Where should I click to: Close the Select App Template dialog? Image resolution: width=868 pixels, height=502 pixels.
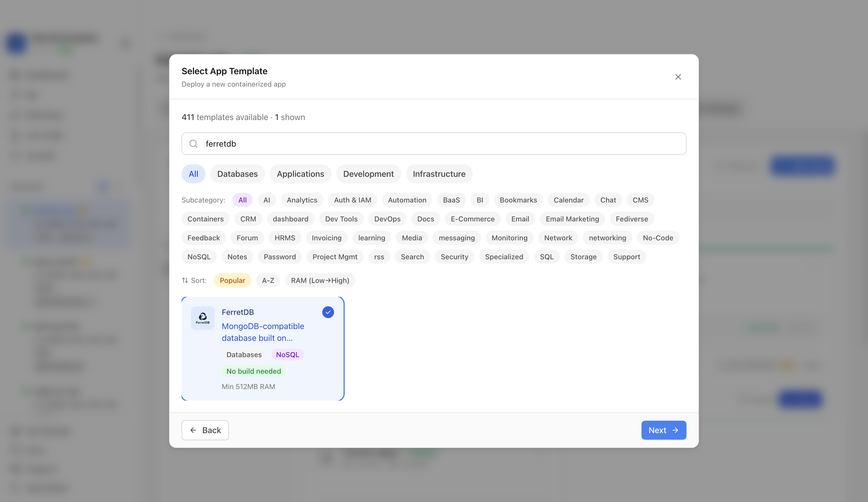click(678, 77)
